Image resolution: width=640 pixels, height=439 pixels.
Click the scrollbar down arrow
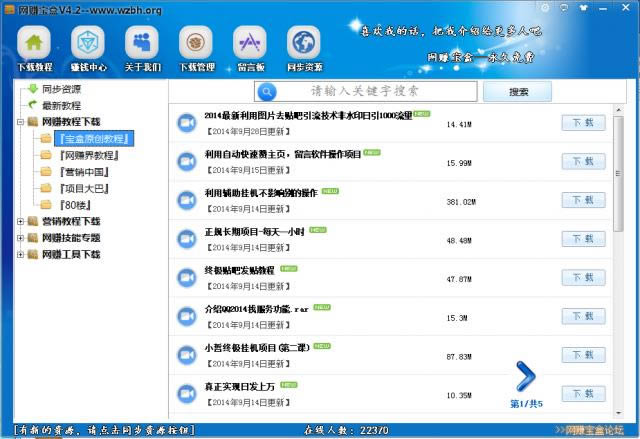pyautogui.click(x=618, y=413)
